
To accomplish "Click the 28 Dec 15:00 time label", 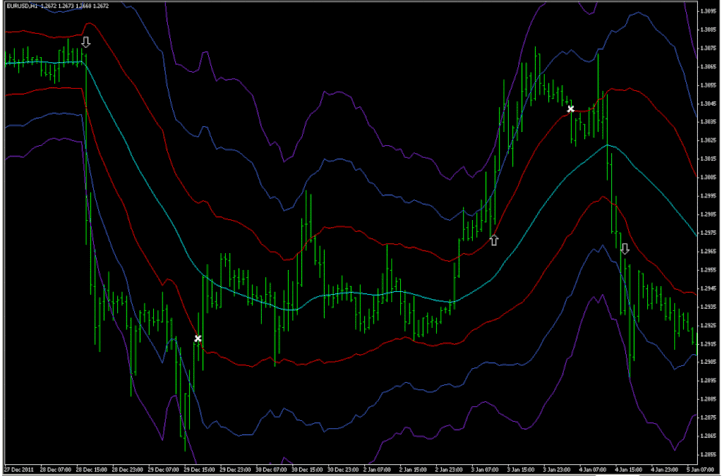I will [x=92, y=470].
